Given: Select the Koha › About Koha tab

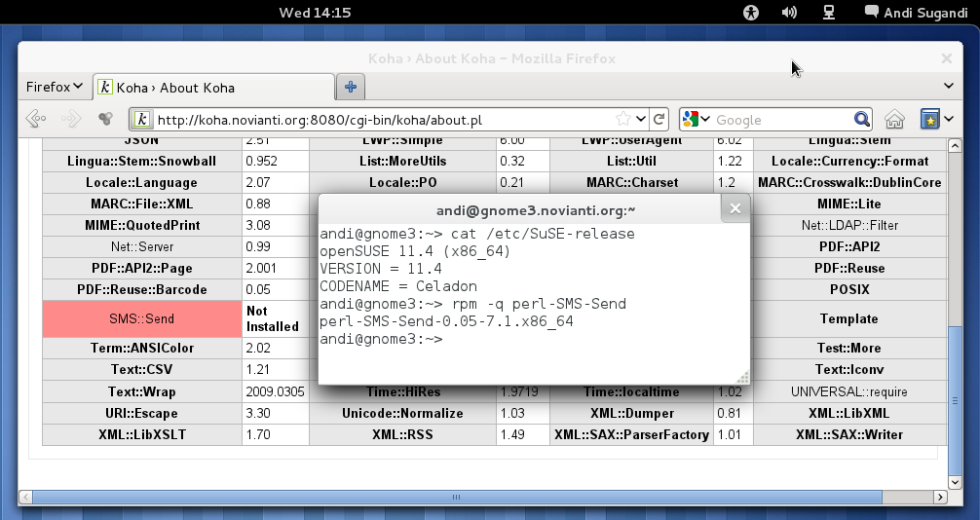Looking at the screenshot, I should (213, 88).
